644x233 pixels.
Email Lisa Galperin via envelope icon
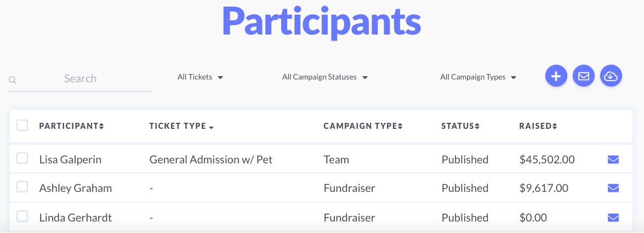coord(613,160)
